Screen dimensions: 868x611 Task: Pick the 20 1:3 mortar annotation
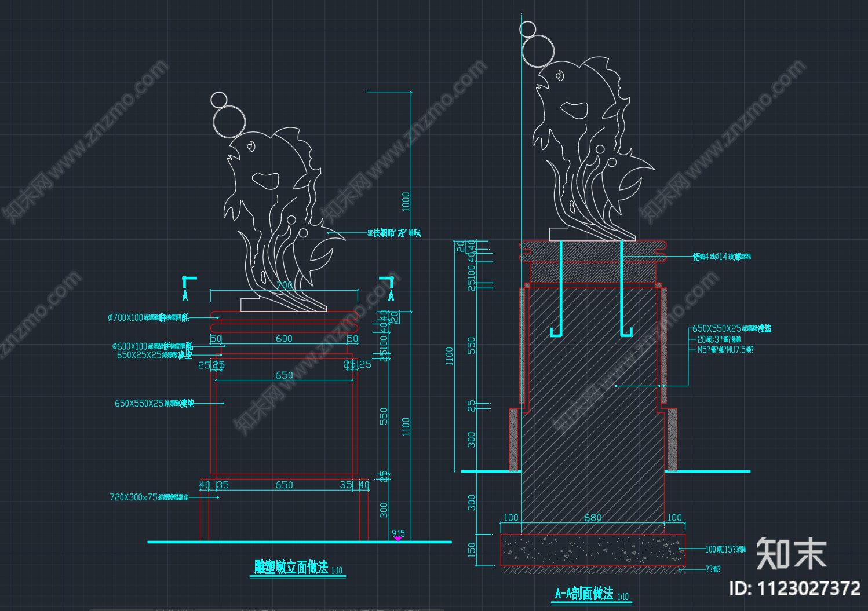[719, 339]
